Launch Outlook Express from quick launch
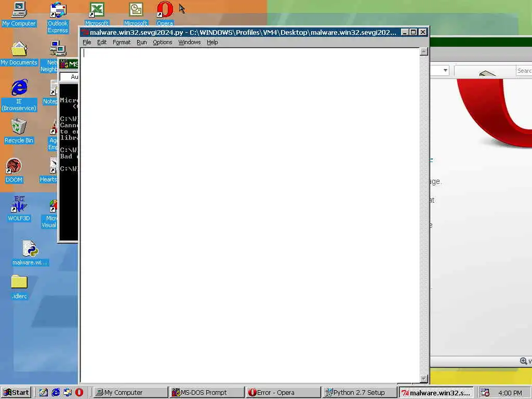The width and height of the screenshot is (532, 399). click(67, 393)
